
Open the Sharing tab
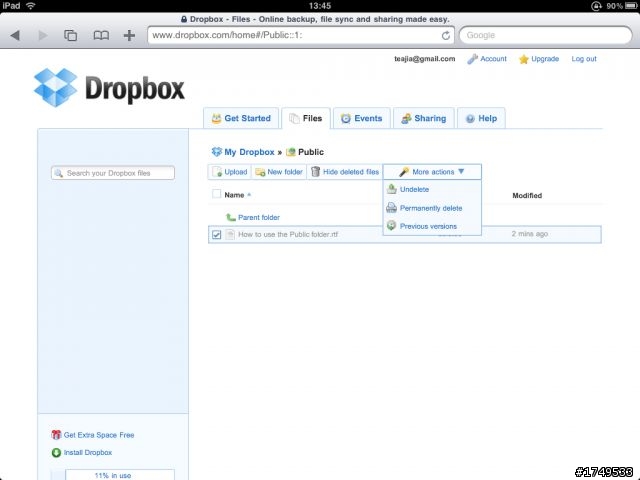tap(424, 118)
